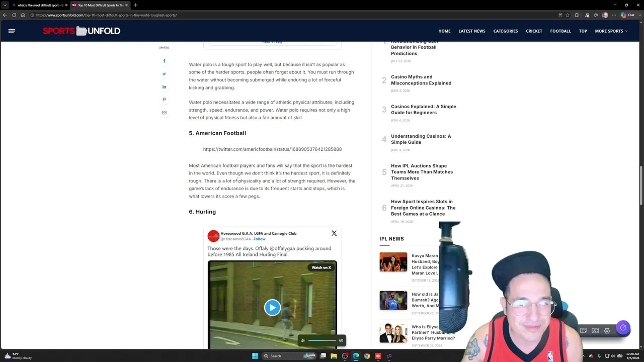Viewport: 644px width, 362px height.
Task: Share the article on Twitter
Action: tap(164, 74)
